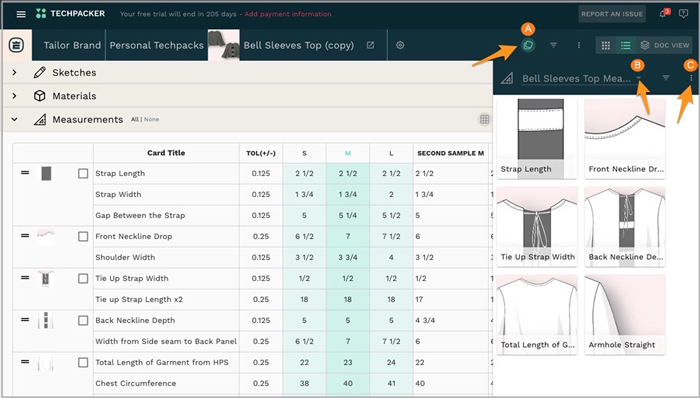Click the Tie Up Strap Width row thumbnail
The image size is (700, 398).
46,278
